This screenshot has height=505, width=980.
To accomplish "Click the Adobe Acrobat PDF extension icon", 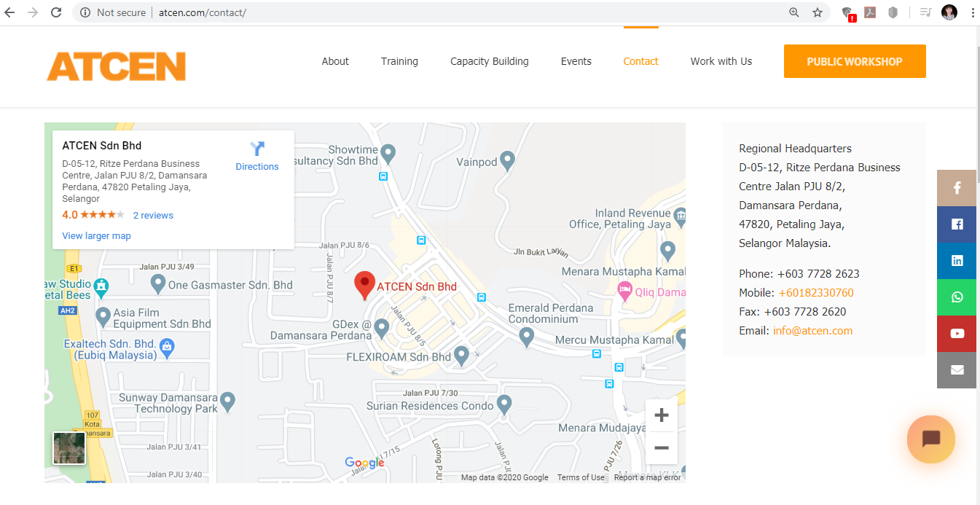I will (870, 12).
